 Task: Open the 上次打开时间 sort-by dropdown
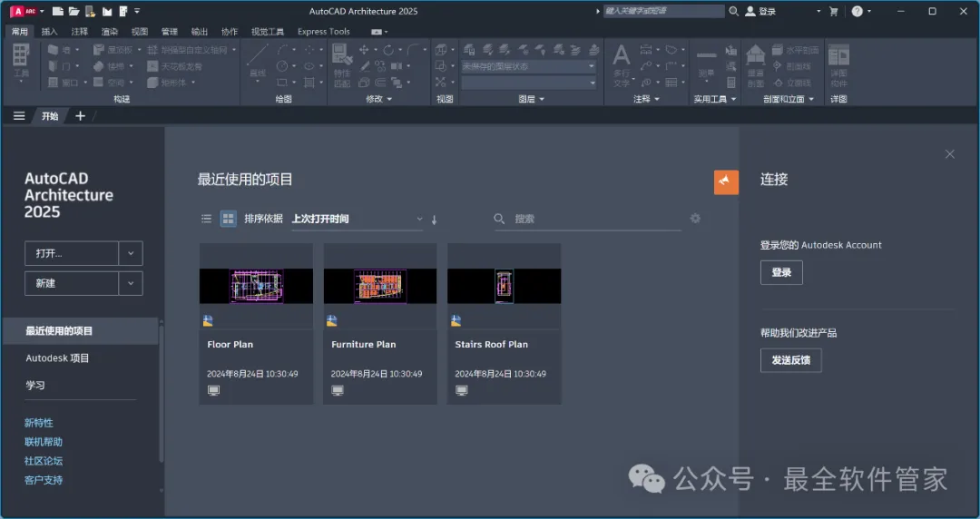pyautogui.click(x=358, y=219)
